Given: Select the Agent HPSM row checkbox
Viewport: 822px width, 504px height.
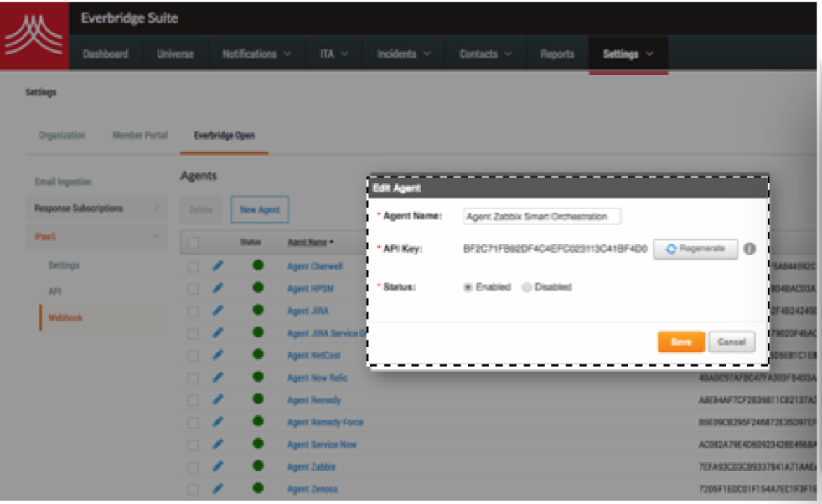Looking at the screenshot, I should 193,289.
